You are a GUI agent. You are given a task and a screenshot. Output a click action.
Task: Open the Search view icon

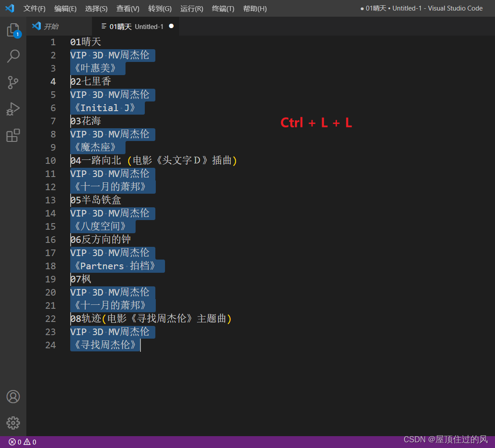pyautogui.click(x=13, y=56)
